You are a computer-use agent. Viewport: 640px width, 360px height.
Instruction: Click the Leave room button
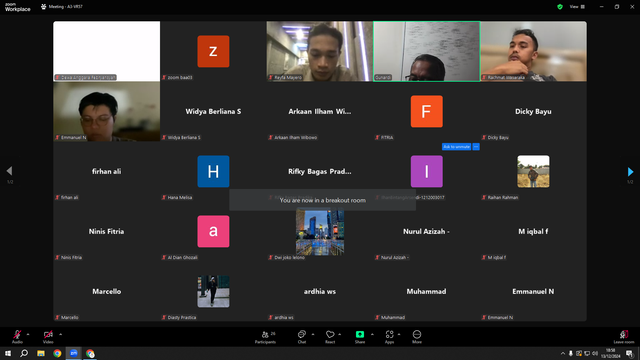(624, 337)
